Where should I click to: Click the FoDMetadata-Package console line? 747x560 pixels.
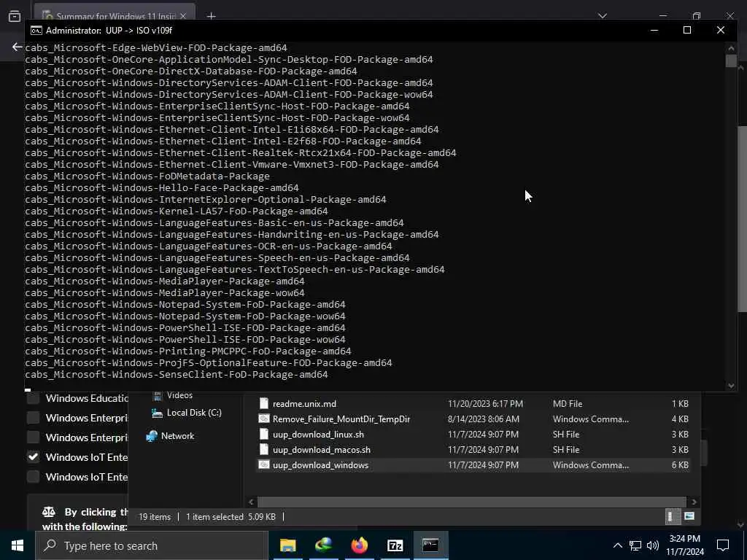coord(147,176)
